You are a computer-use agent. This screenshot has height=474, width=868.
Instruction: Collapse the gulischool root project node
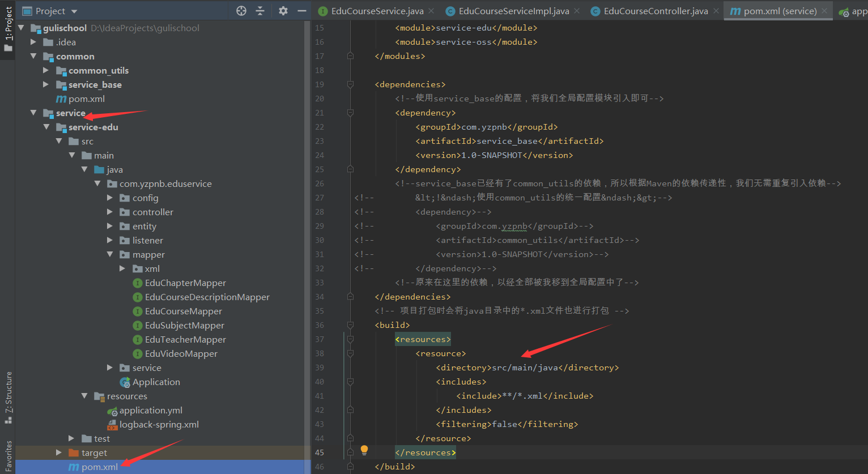point(21,28)
